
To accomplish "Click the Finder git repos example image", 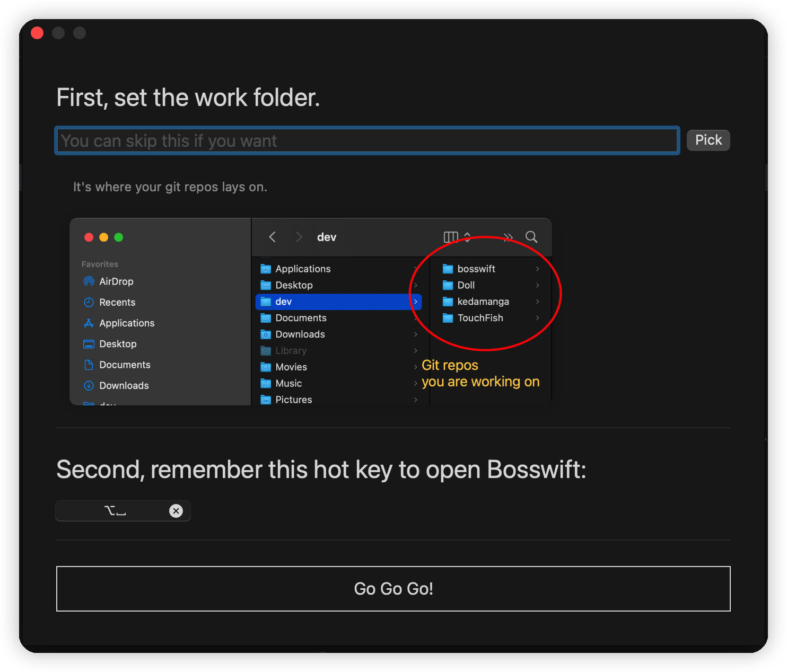I will tap(311, 312).
